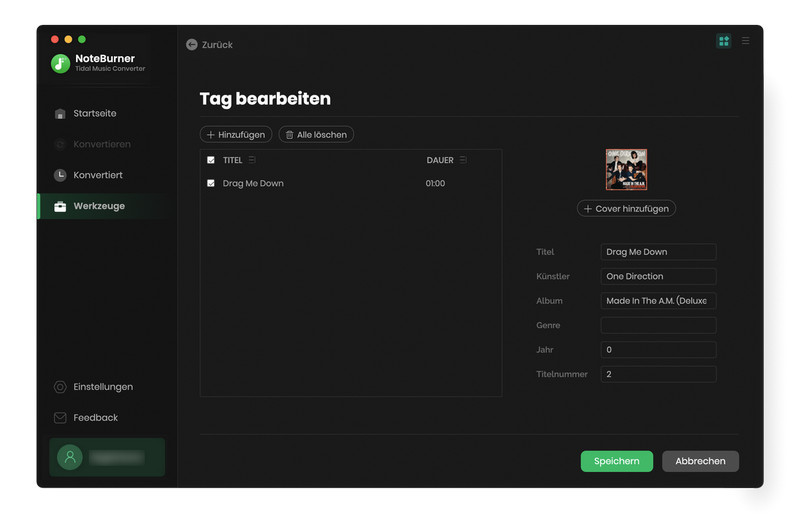The height and width of the screenshot is (518, 800).
Task: Click the Feedback envelope icon
Action: [x=60, y=417]
